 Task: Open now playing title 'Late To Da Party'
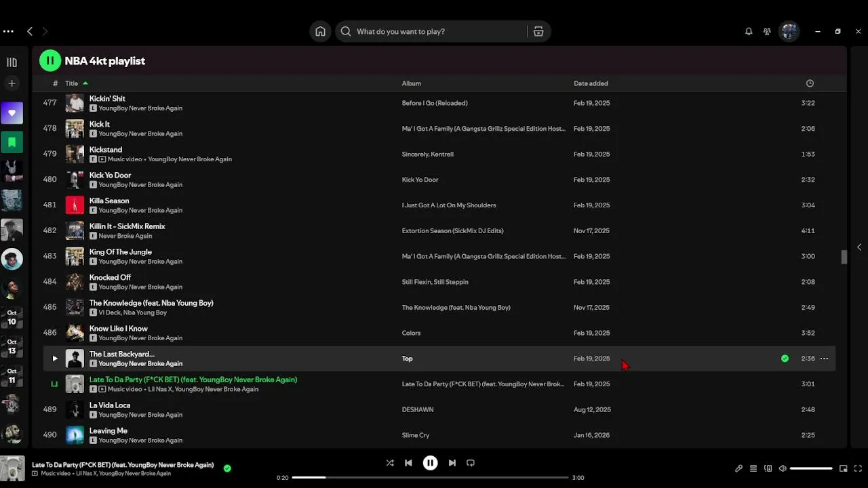(x=123, y=465)
